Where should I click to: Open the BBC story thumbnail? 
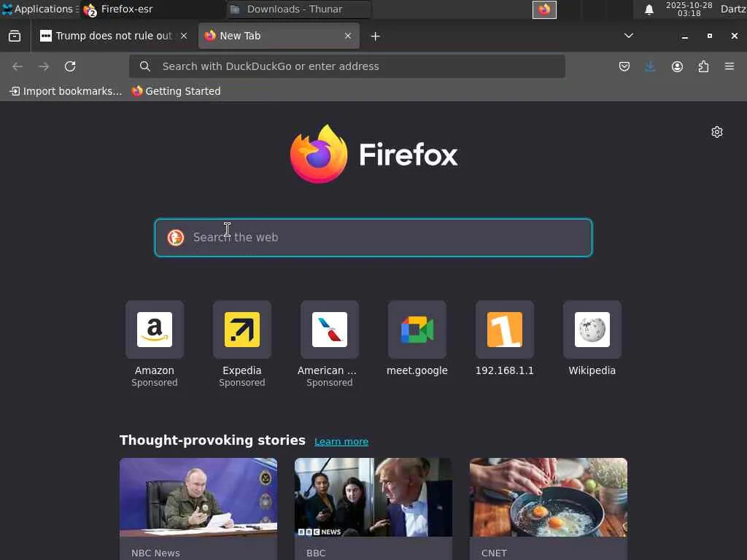373,497
